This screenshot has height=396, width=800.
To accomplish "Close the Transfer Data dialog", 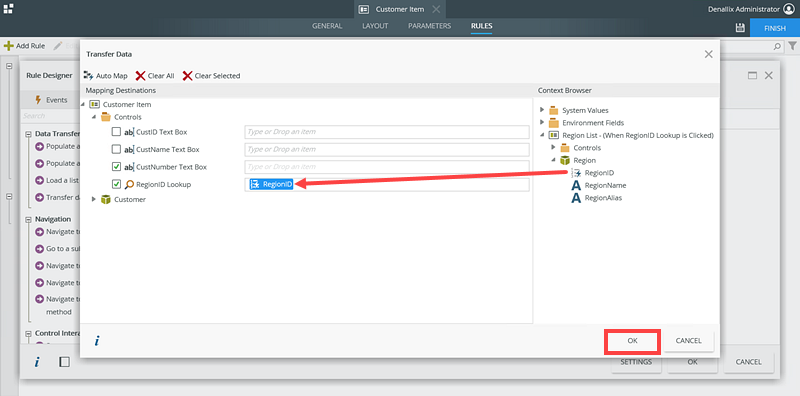I will 708,54.
